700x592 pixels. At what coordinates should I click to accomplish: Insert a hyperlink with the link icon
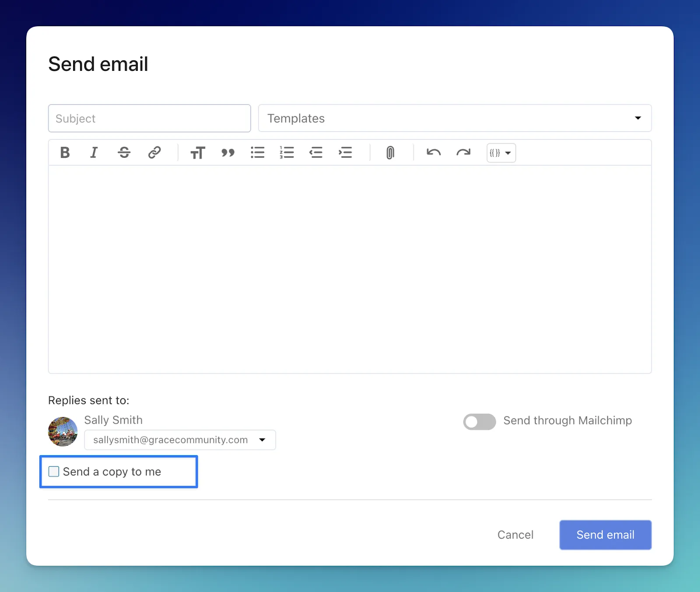[154, 153]
